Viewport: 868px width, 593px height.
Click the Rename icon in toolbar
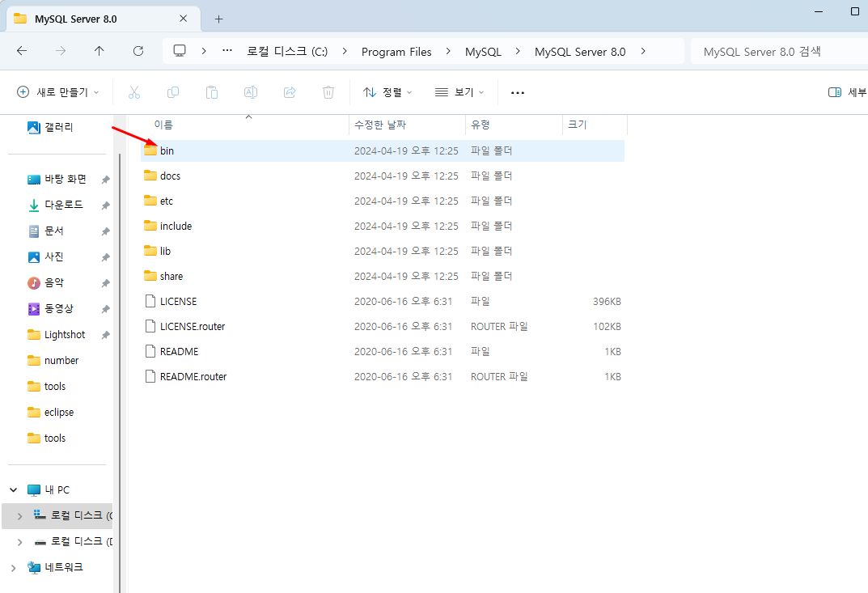(x=251, y=92)
